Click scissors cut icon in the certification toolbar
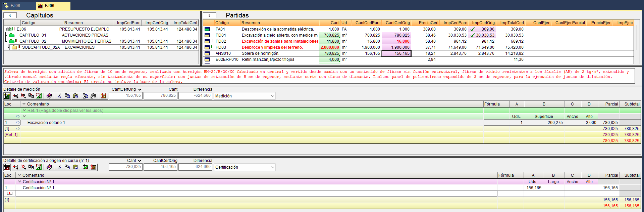Image resolution: width=644 pixels, height=212 pixels. pos(59,167)
